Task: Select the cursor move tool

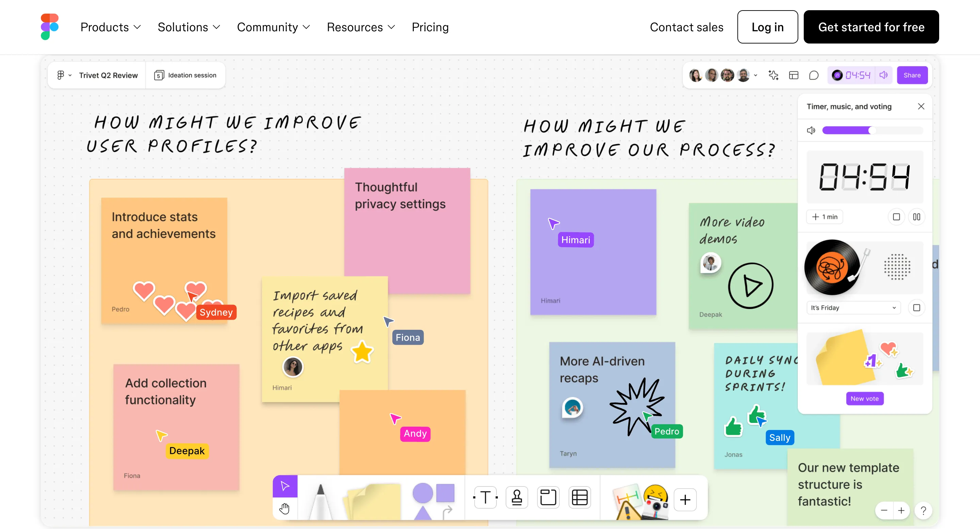Action: [285, 486]
